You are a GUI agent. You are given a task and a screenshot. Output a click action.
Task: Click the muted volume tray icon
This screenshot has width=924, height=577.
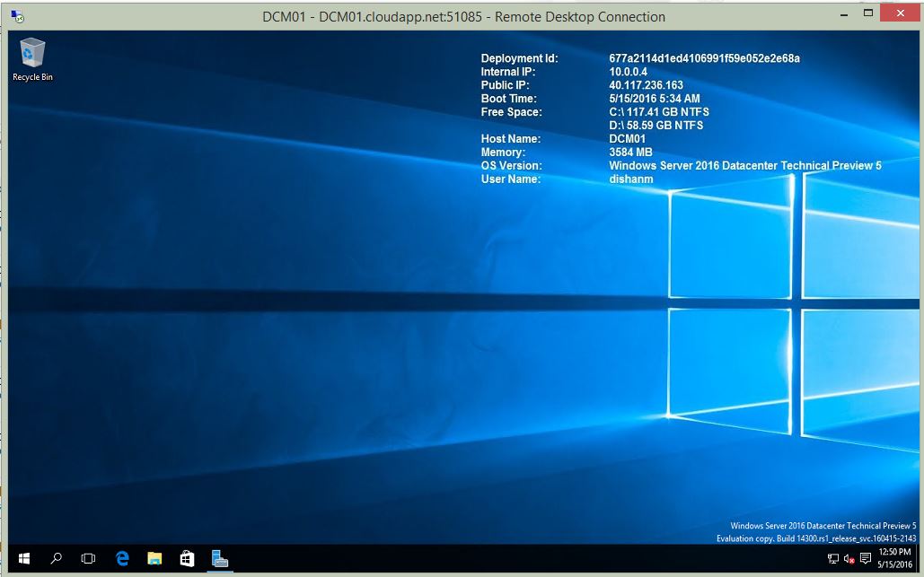click(849, 559)
